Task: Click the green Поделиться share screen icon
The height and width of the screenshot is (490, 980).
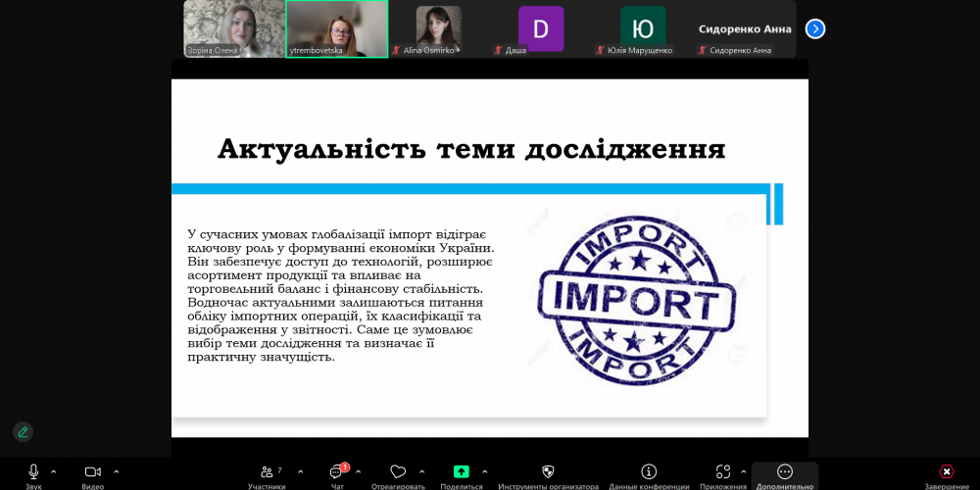Action: (462, 472)
